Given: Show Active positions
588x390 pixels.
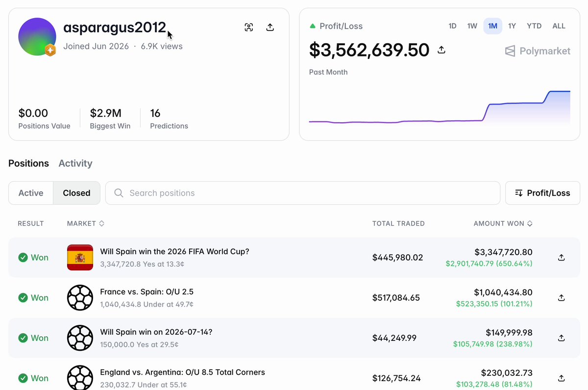Looking at the screenshot, I should coord(31,193).
